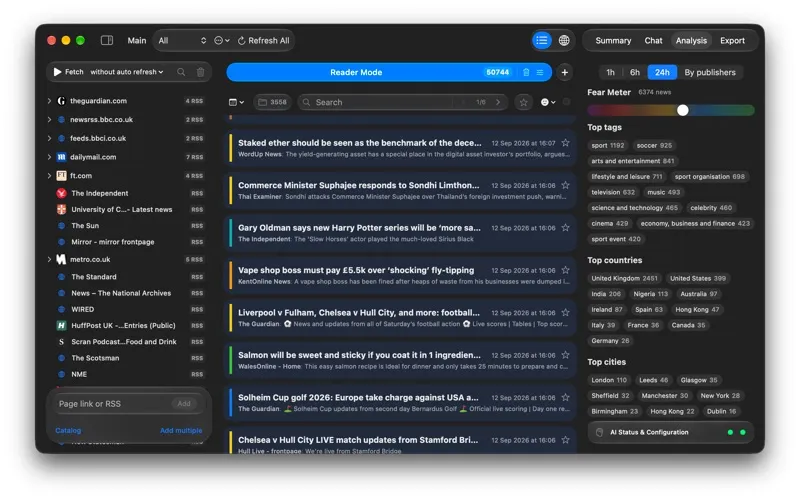Go to next search result arrow
The image size is (800, 500).
click(x=498, y=102)
